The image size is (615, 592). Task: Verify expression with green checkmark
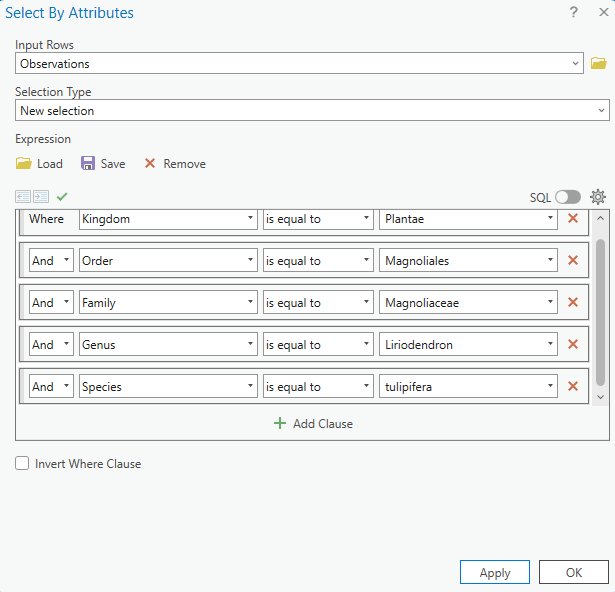62,197
